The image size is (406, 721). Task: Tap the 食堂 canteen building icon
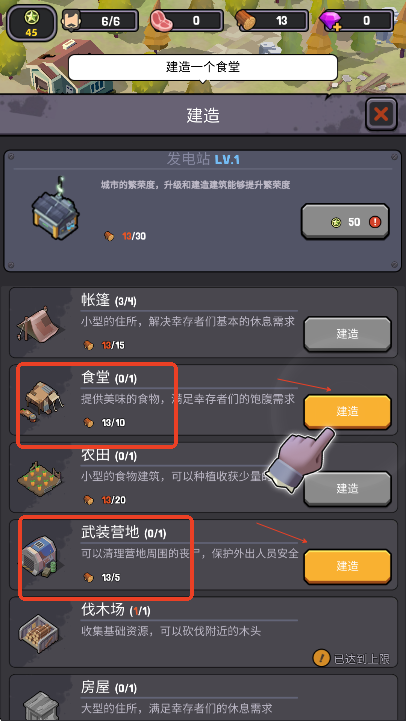(44, 399)
